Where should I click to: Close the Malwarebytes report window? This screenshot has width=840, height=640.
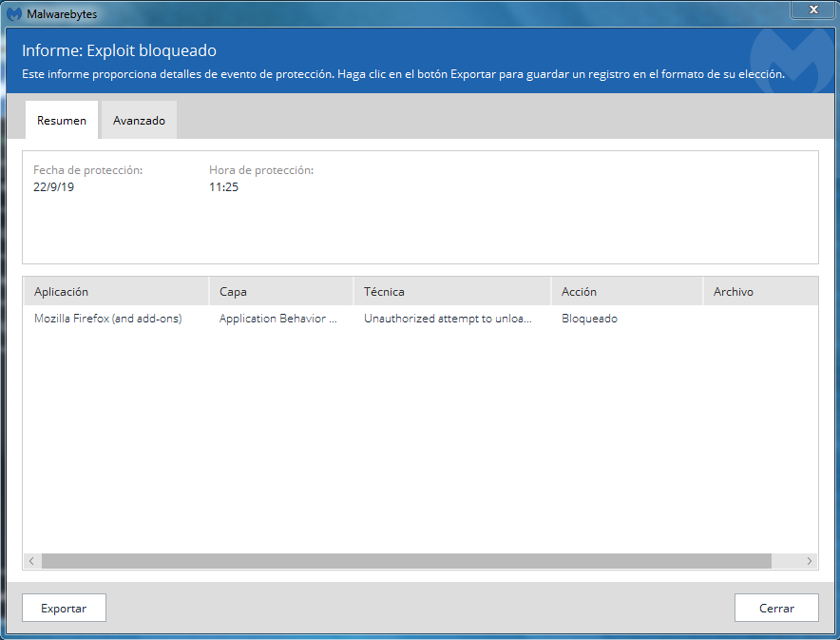point(813,10)
